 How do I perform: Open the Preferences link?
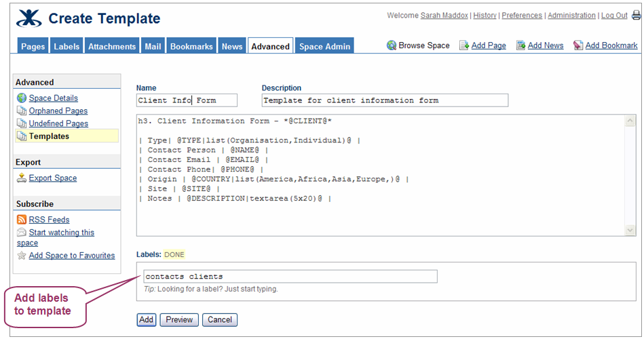point(522,15)
